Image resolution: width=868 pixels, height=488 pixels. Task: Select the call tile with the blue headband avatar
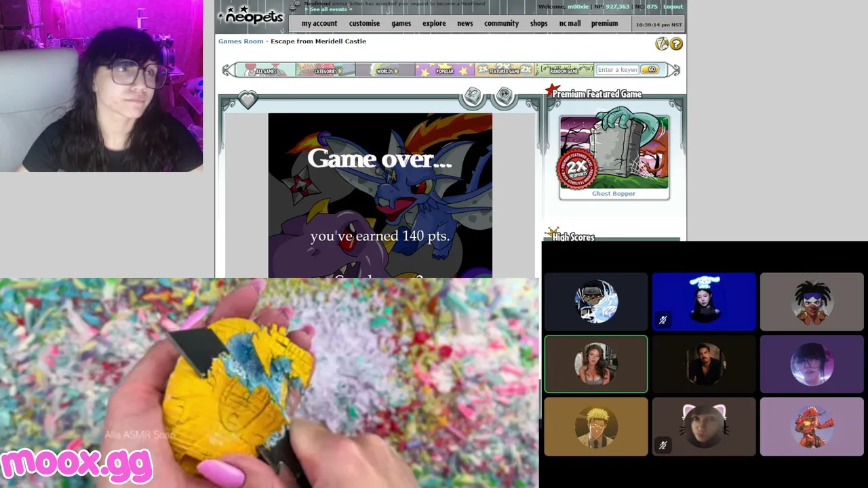pos(812,302)
